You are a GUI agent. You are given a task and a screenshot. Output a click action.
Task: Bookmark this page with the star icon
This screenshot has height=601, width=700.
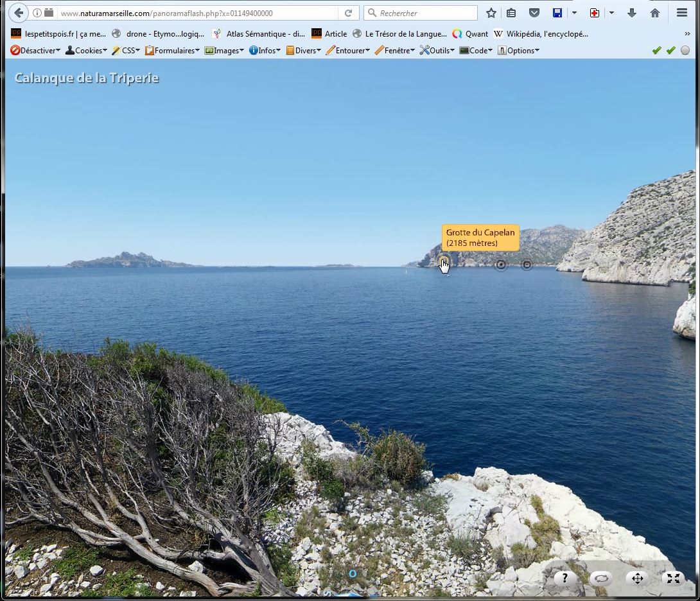pos(491,13)
